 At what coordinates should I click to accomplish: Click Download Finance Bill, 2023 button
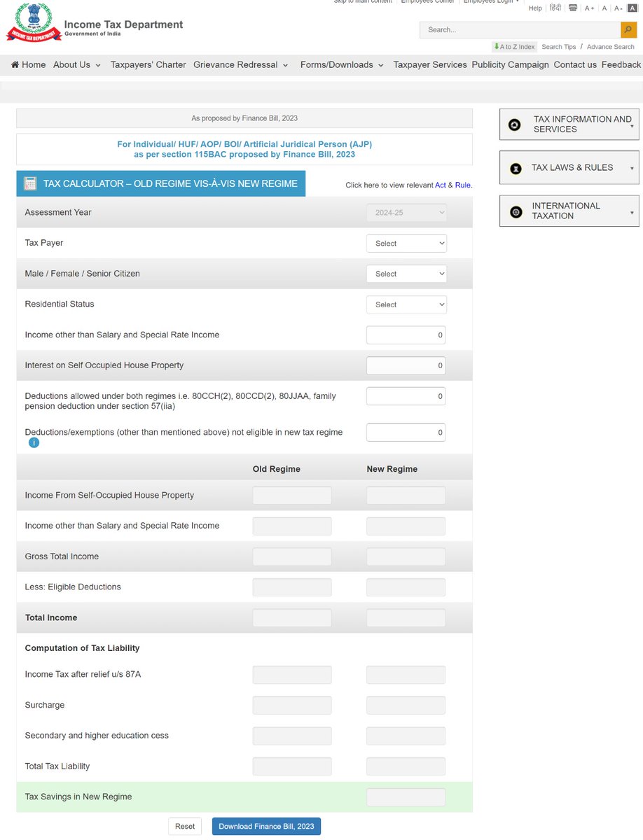(x=266, y=826)
